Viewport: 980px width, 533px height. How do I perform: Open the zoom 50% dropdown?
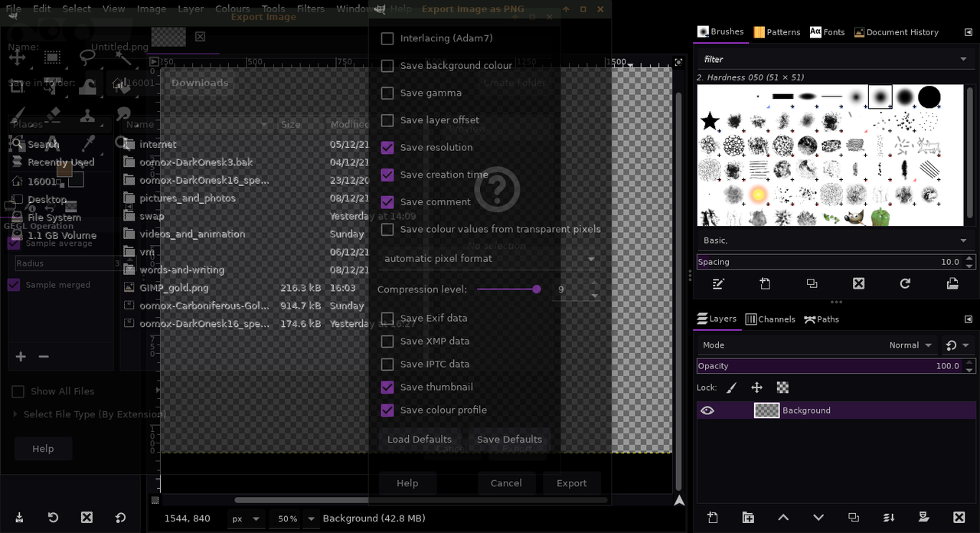[311, 518]
